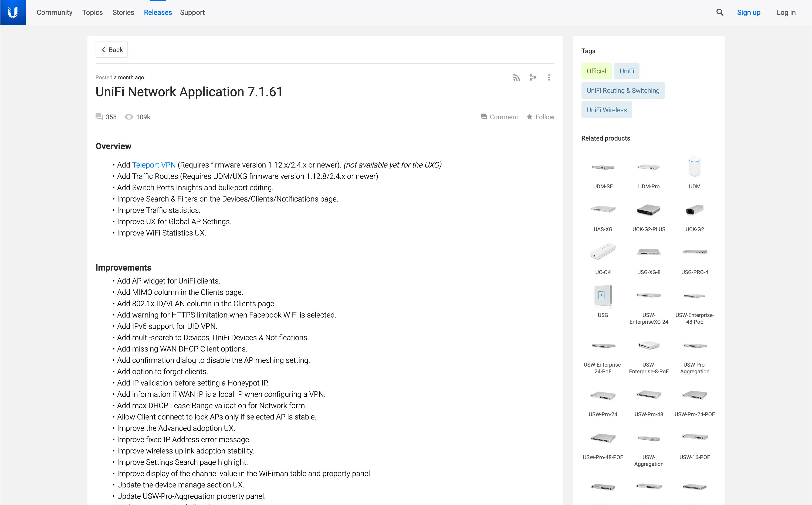Click the comments count bubble icon

[99, 117]
